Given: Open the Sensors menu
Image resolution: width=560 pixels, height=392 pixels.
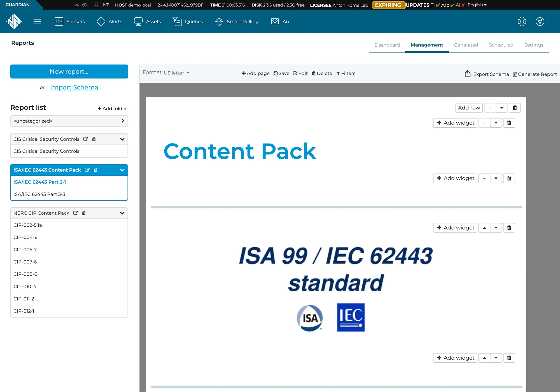Looking at the screenshot, I should (70, 22).
